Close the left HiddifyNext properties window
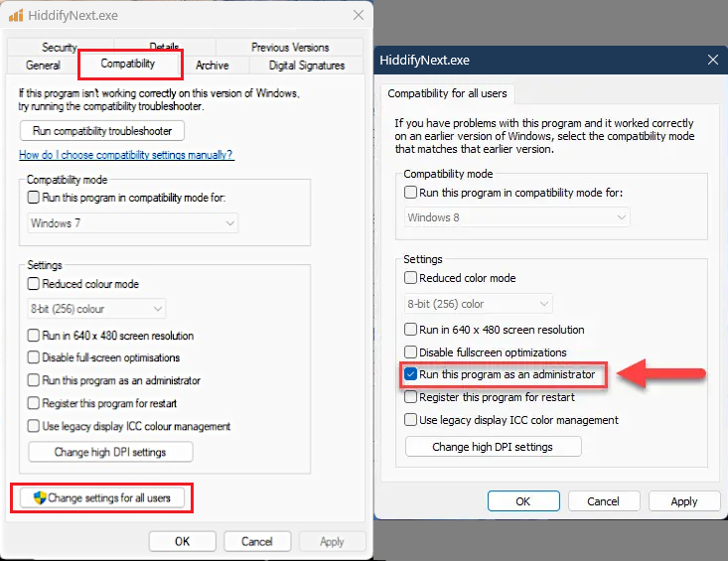This screenshot has height=561, width=728. click(x=358, y=16)
